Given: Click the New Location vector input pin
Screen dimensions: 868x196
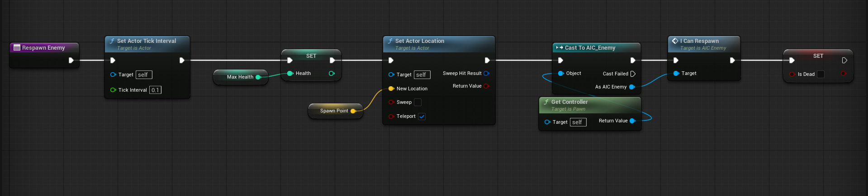Looking at the screenshot, I should pos(391,89).
